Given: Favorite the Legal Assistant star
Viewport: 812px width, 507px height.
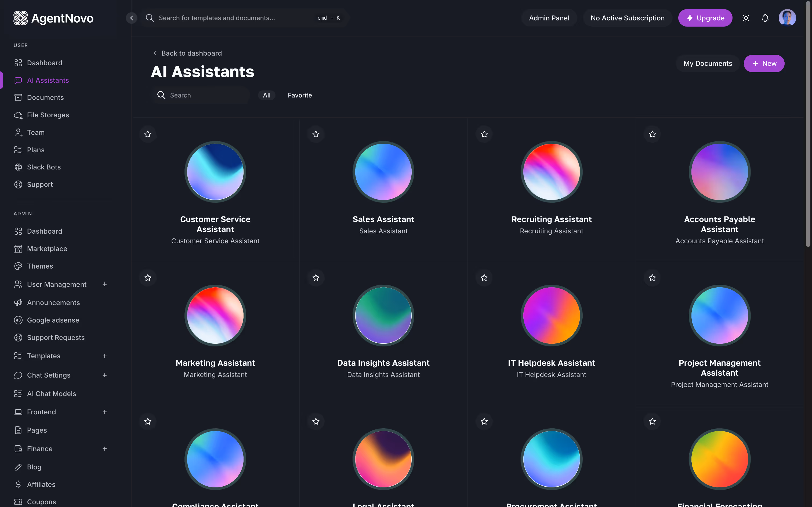Looking at the screenshot, I should click(x=316, y=422).
